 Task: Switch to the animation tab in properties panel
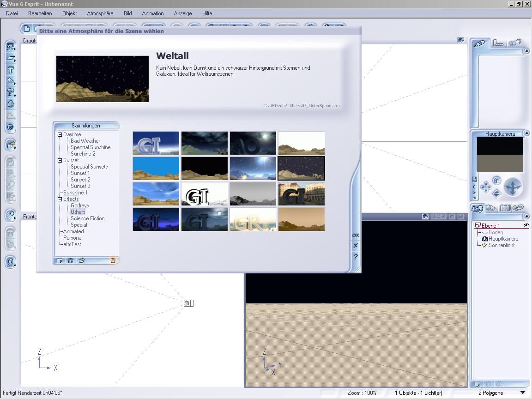pos(515,43)
